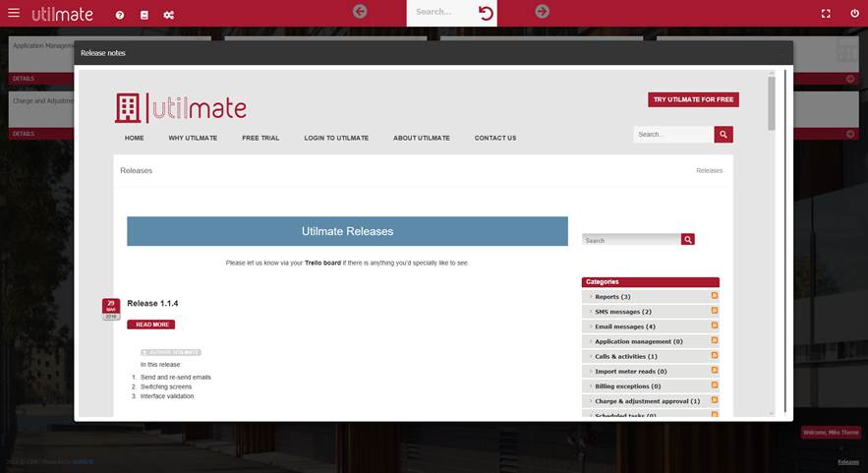Screen dimensions: 868x473
Task: Open the WHY UTILMATE menu item
Action: (193, 138)
